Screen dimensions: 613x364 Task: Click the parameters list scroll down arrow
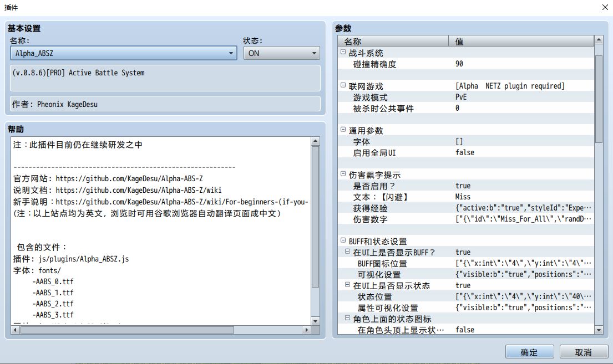tap(599, 330)
